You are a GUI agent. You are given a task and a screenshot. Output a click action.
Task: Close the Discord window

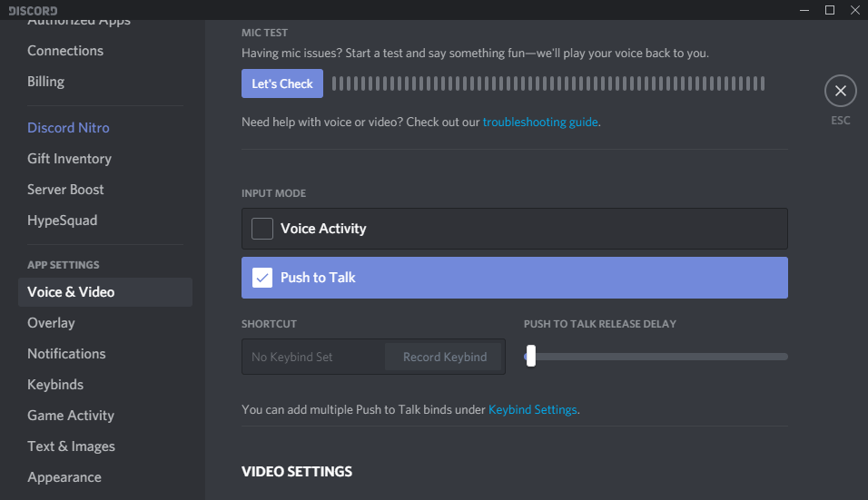pyautogui.click(x=854, y=10)
